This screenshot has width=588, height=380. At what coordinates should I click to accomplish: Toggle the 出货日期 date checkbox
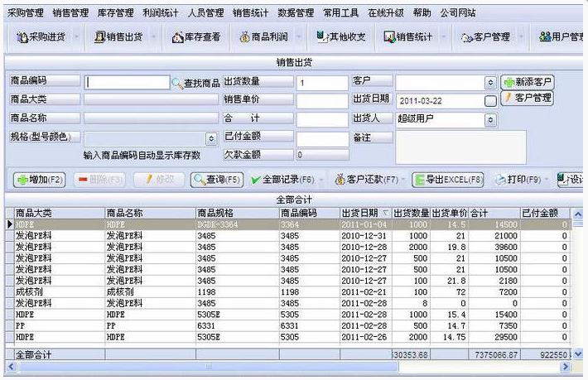[x=490, y=101]
